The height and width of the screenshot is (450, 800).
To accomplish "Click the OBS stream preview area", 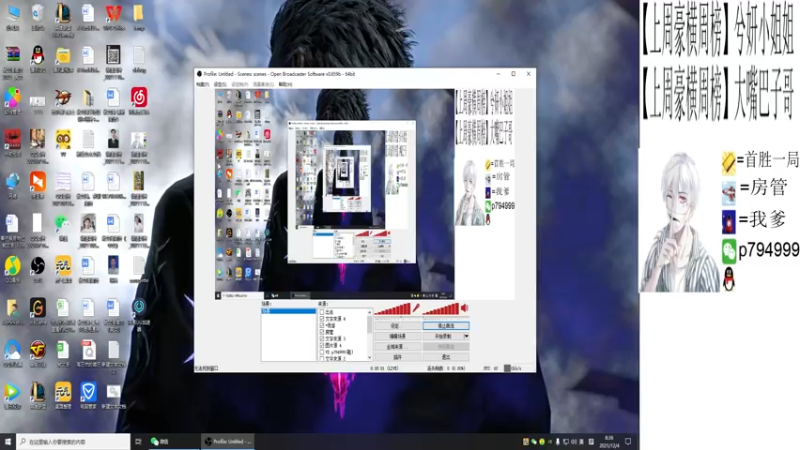I will click(365, 194).
